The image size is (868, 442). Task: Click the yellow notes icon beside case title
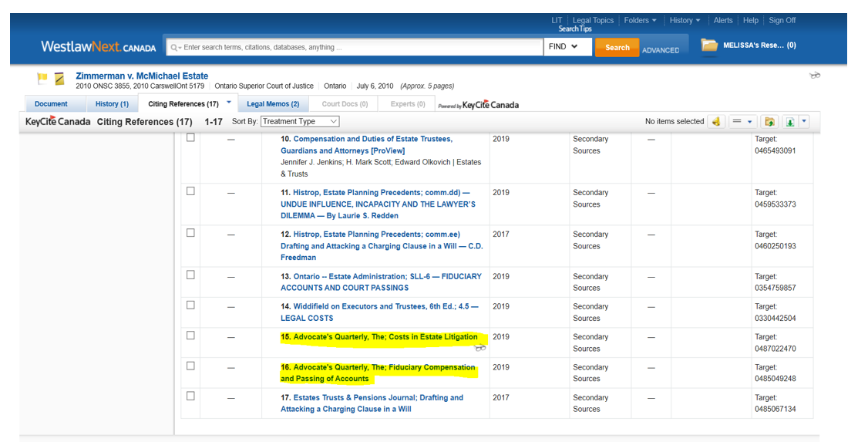(x=59, y=79)
